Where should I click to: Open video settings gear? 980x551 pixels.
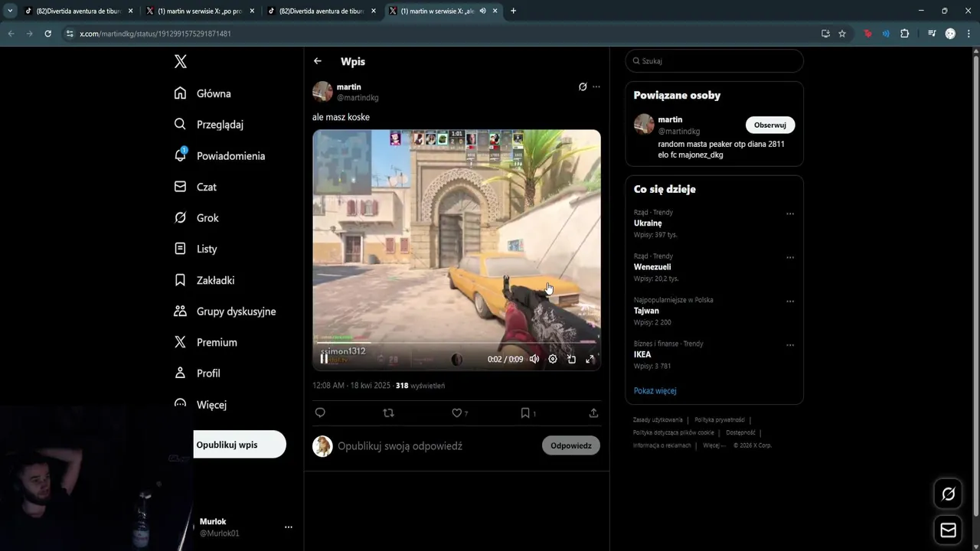click(x=553, y=359)
